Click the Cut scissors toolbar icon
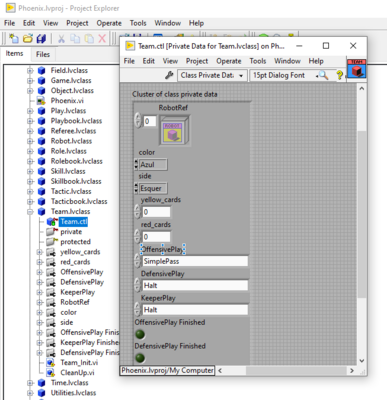 61,39
